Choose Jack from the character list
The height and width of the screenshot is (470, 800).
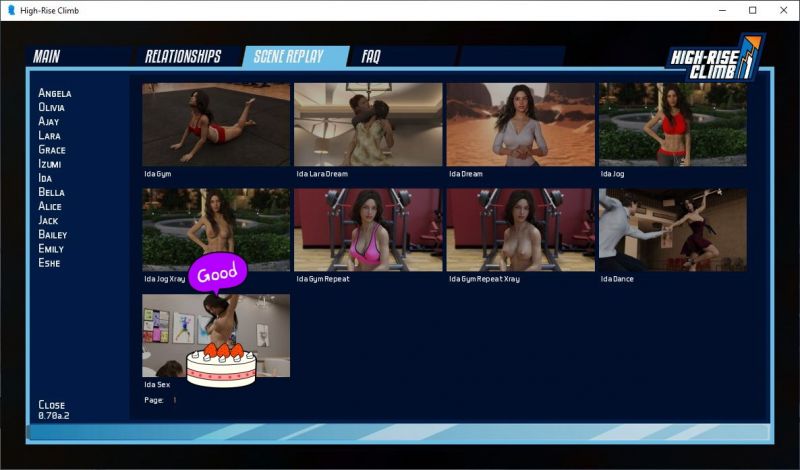point(48,220)
